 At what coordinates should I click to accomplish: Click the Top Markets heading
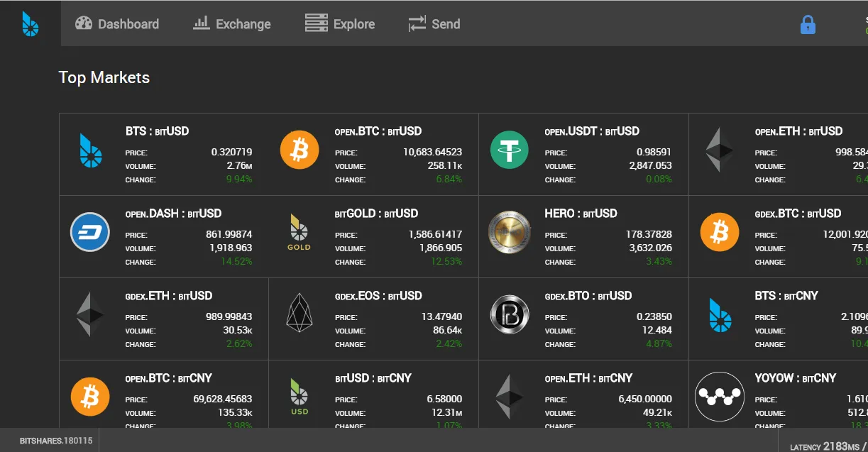coord(104,77)
